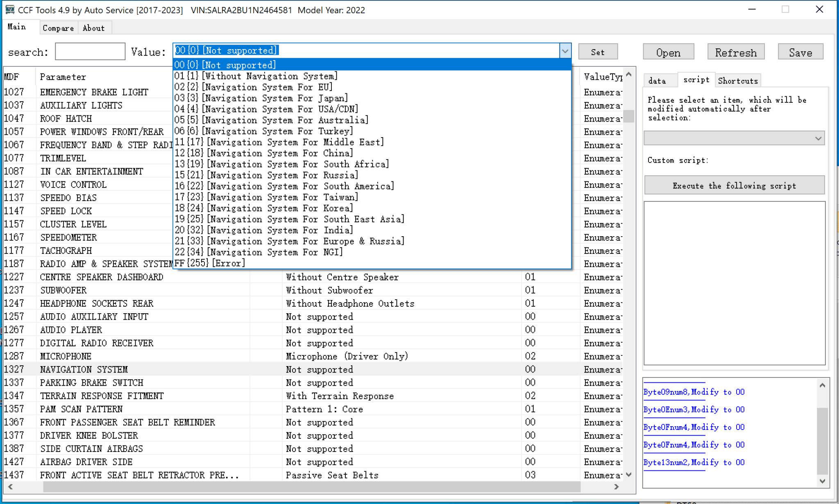Open a CCF file with the Open button
Screen dimensions: 839x504
click(668, 52)
